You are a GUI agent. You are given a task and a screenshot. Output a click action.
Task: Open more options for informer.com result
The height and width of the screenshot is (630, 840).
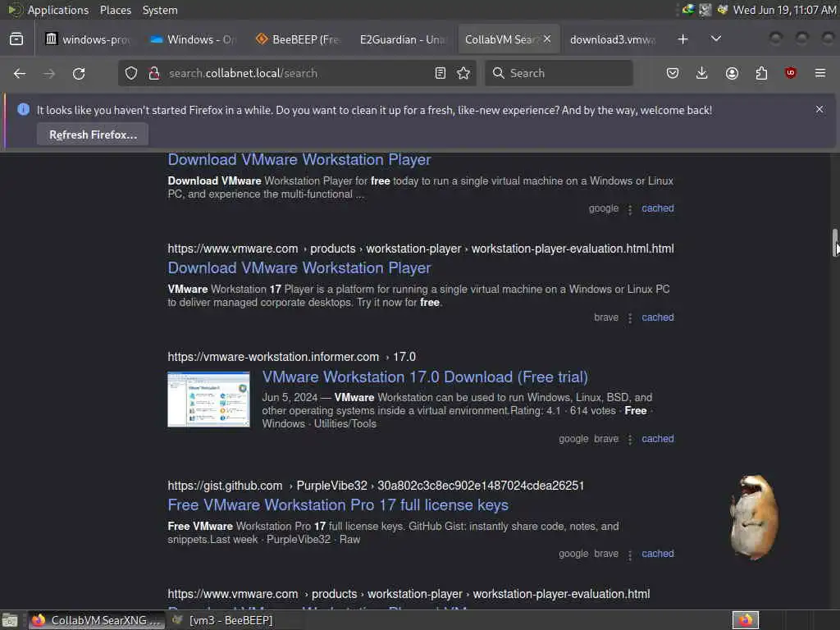click(x=630, y=440)
